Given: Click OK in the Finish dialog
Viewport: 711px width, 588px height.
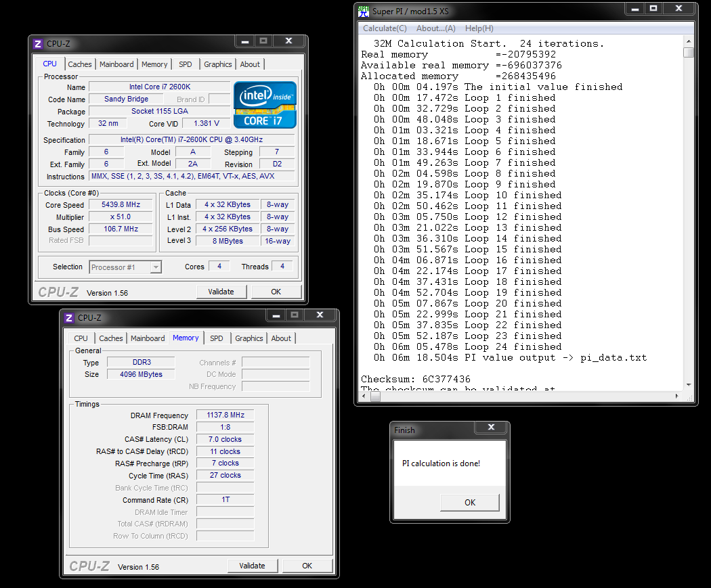Looking at the screenshot, I should [x=470, y=503].
